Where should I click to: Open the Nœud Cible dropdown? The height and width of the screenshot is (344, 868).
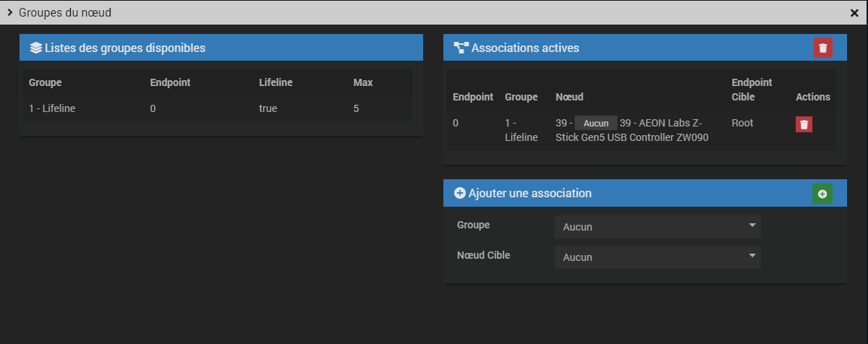click(x=657, y=257)
